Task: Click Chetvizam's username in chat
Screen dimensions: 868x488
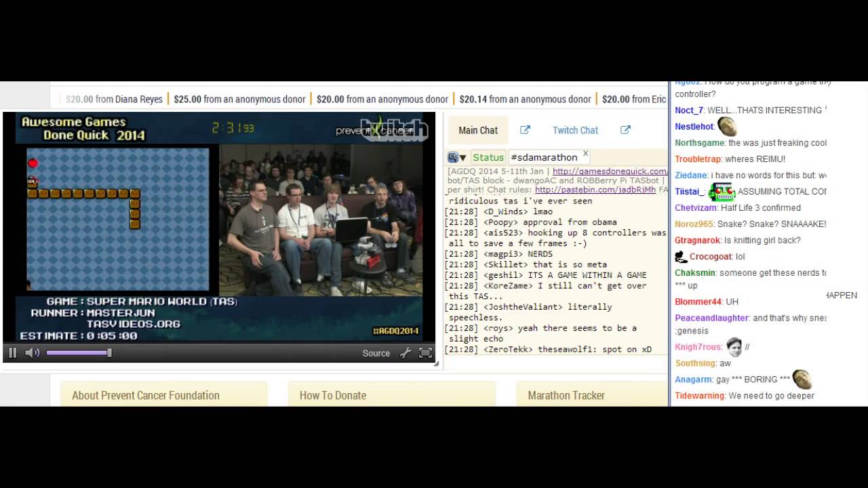Action: [696, 208]
